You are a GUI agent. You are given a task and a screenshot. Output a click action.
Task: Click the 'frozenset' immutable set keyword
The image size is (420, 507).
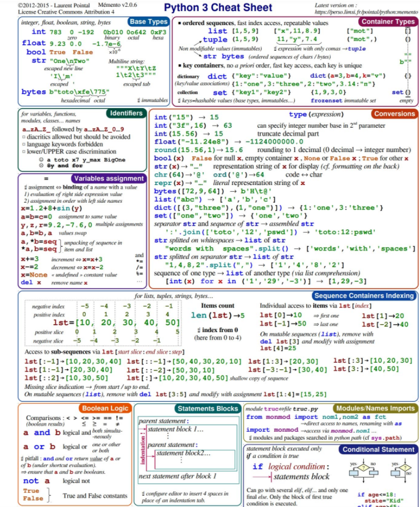326,100
